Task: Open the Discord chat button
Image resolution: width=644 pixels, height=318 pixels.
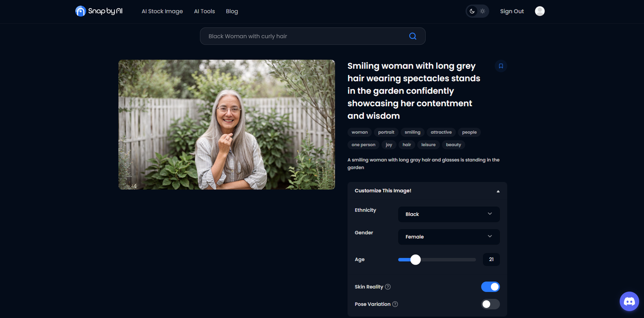Action: tap(629, 301)
